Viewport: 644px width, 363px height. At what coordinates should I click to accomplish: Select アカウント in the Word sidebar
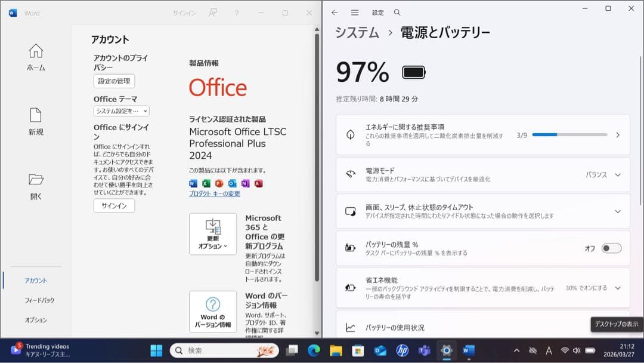36,281
